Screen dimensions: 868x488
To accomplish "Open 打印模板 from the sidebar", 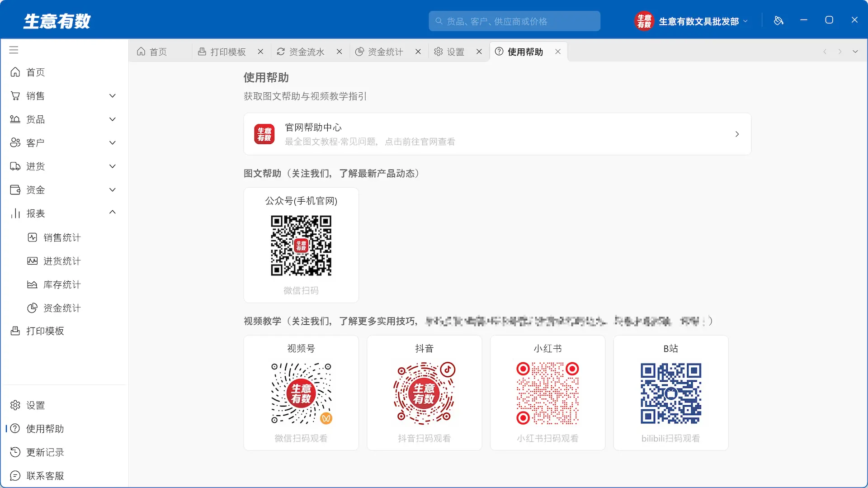I will pos(38,331).
